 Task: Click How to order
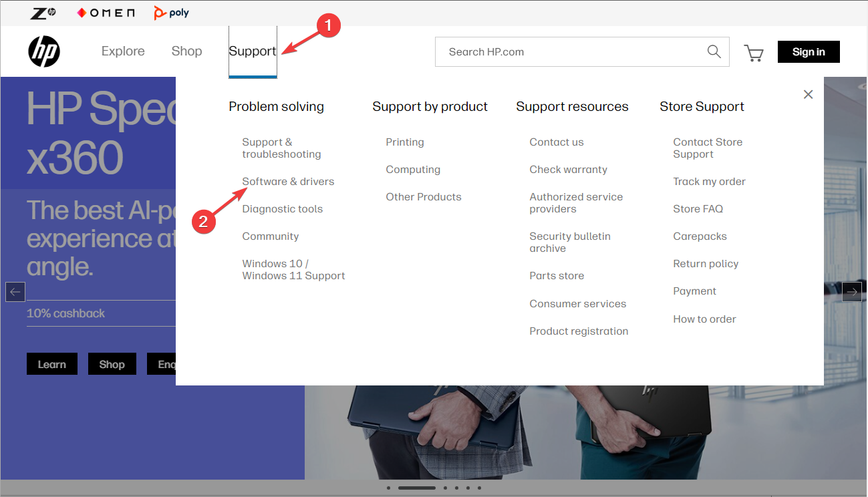point(704,319)
